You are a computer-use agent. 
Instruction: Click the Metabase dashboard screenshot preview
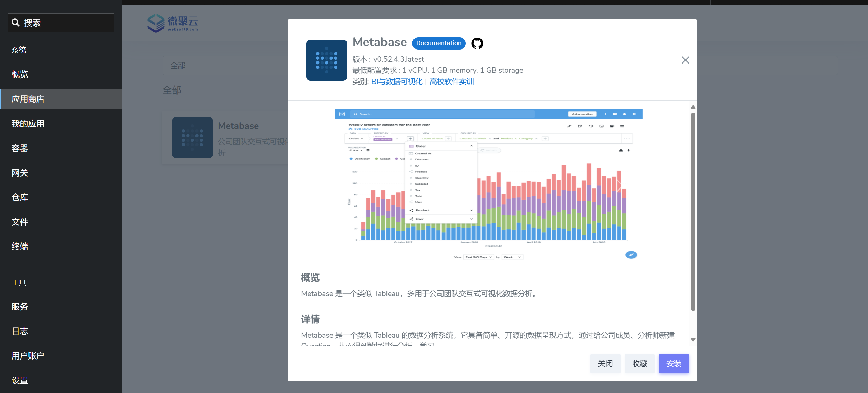(488, 185)
